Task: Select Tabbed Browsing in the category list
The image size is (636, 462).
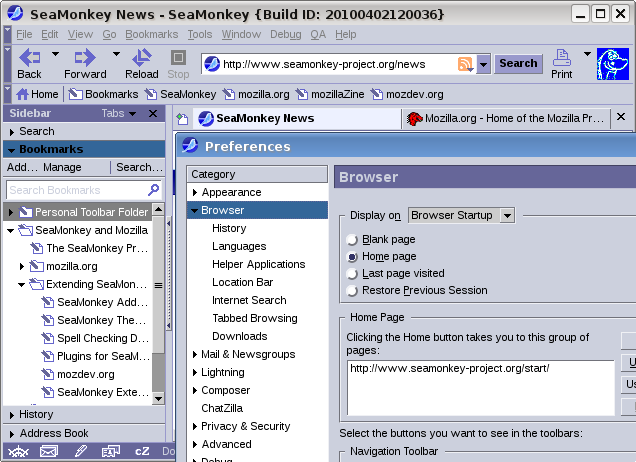Action: (x=254, y=318)
